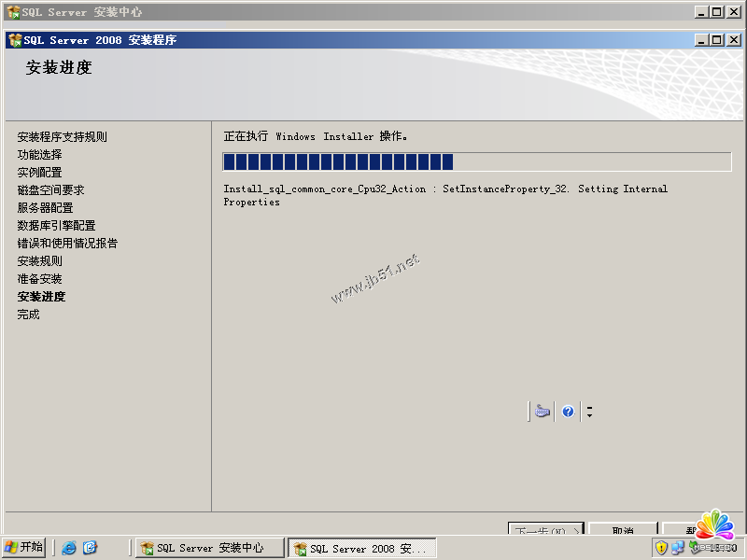Click the network connection tray icon
Screen dimensions: 747x560
pyautogui.click(x=678, y=548)
